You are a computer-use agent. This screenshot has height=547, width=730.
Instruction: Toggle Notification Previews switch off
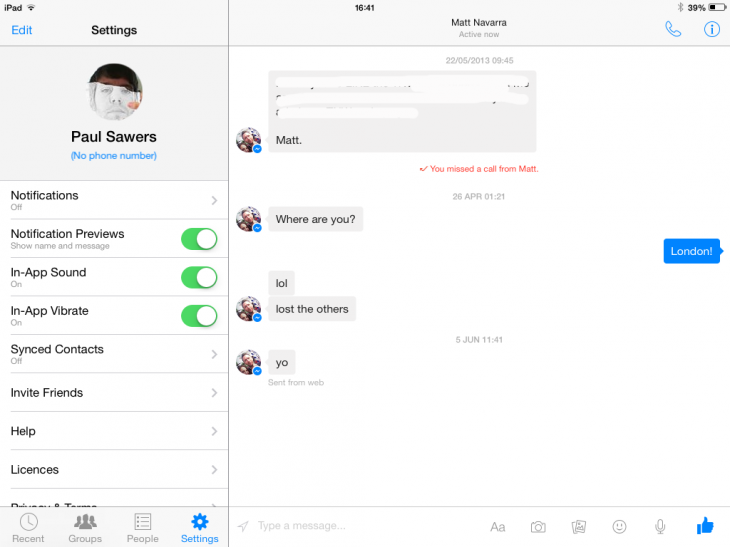point(199,239)
